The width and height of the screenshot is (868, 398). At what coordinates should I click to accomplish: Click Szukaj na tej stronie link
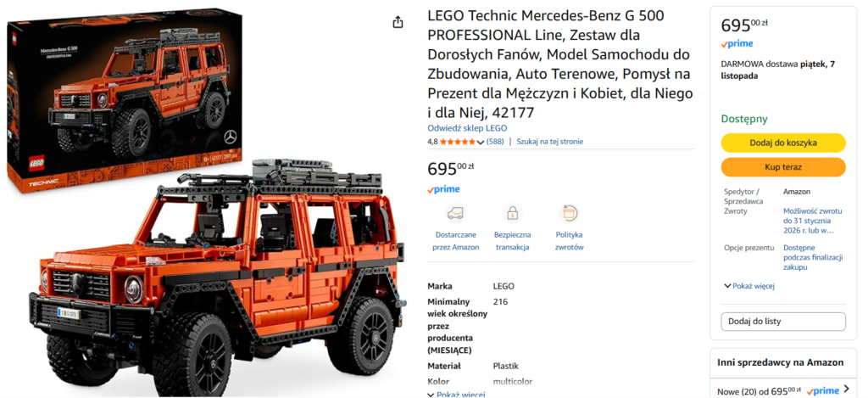549,142
